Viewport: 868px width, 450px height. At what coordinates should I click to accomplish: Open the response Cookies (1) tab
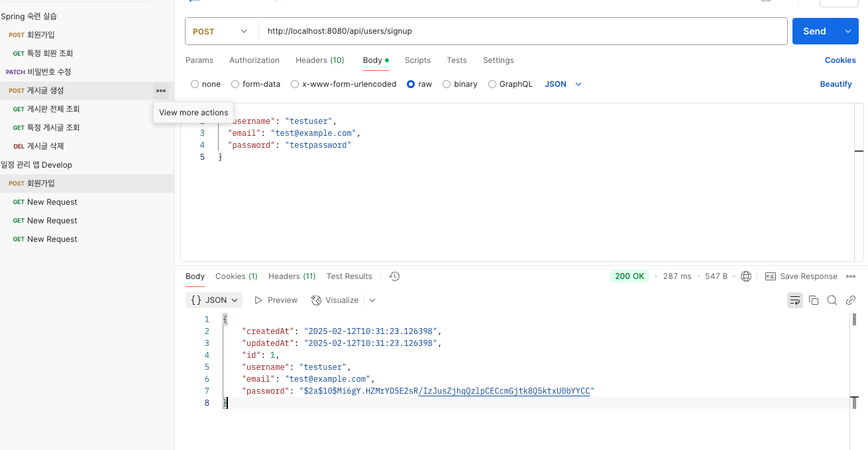click(237, 276)
